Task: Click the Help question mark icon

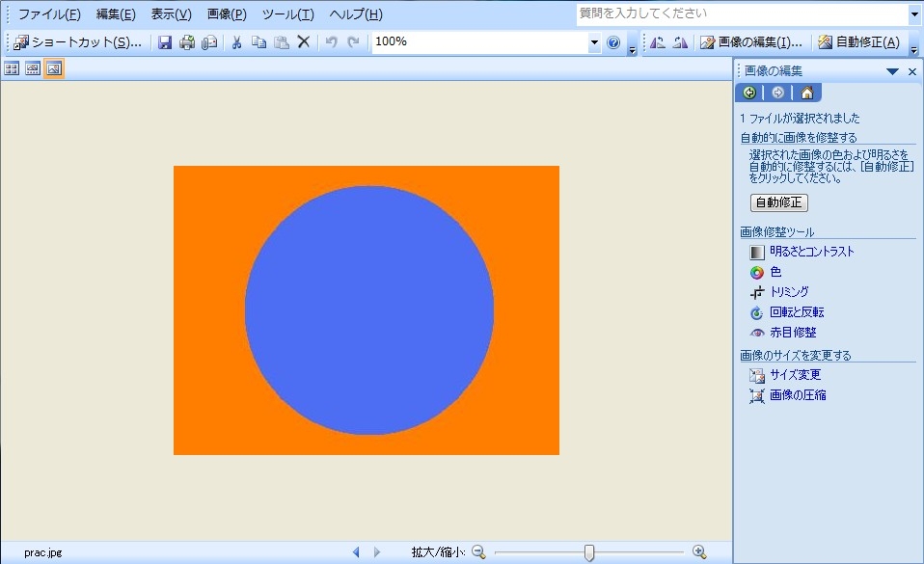Action: (613, 42)
